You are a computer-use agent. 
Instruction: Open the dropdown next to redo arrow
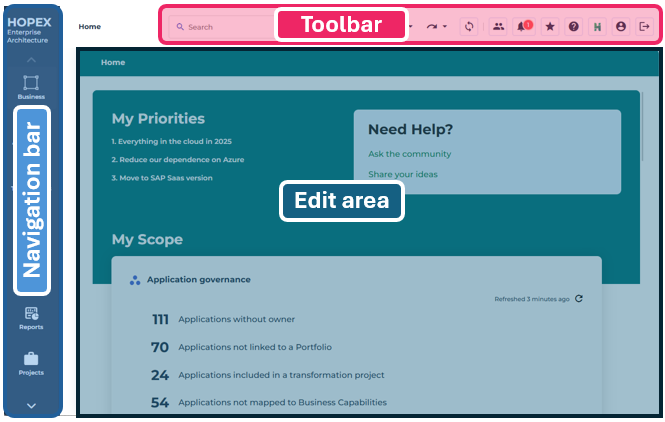444,27
